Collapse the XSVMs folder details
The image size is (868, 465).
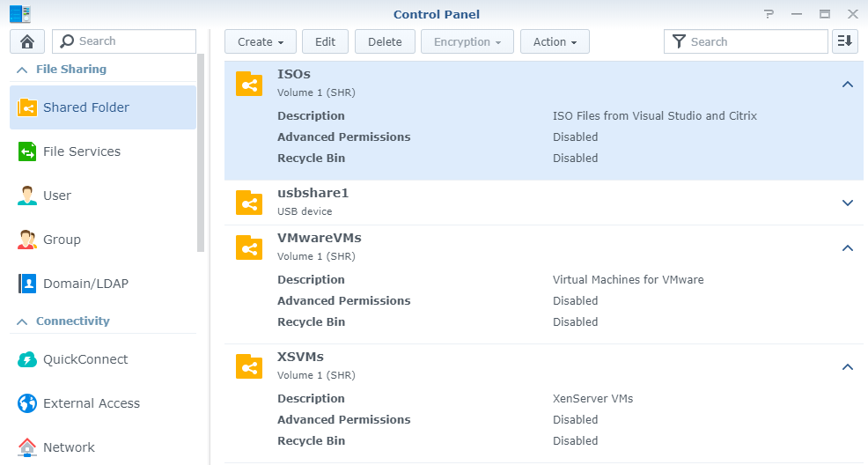847,367
